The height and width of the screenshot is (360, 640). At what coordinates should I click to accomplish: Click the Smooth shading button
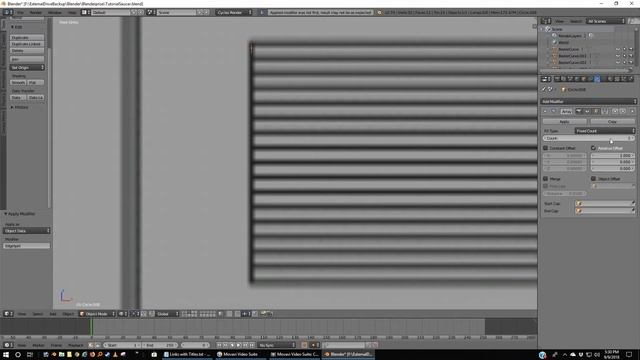tap(18, 82)
